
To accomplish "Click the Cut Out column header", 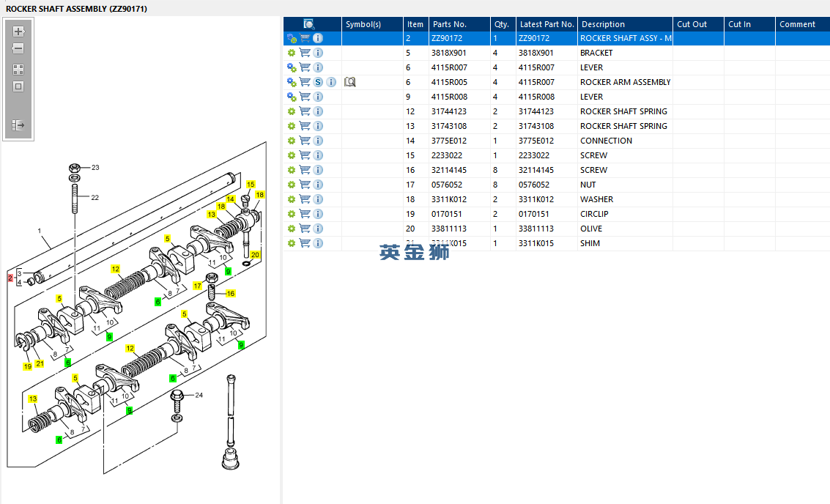I will click(698, 24).
